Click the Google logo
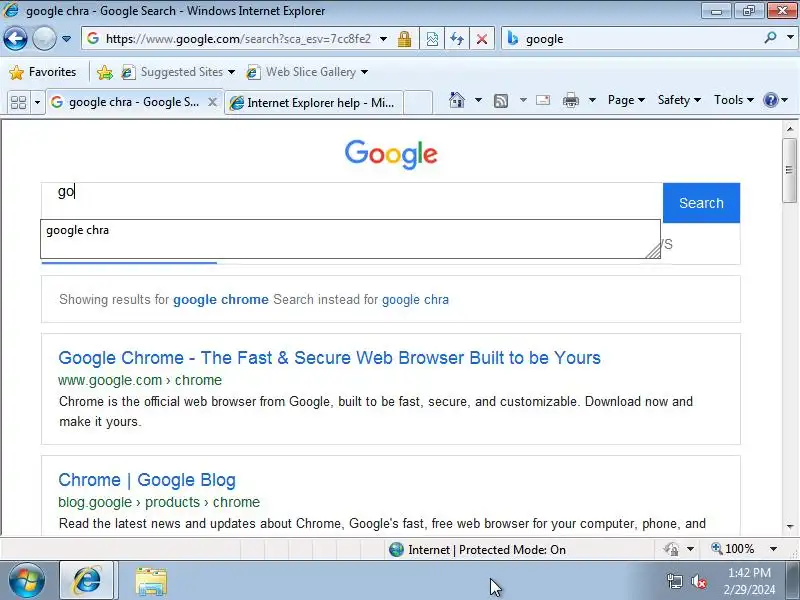 391,154
